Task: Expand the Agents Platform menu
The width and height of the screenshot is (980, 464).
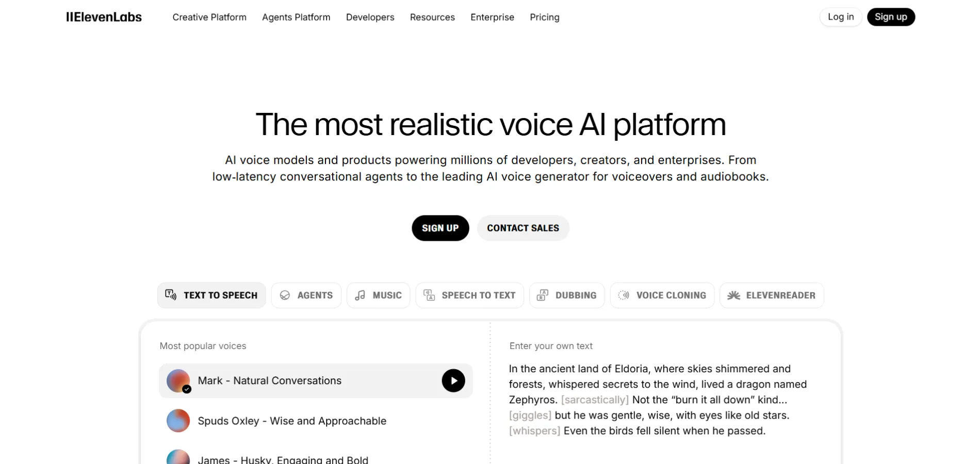Action: [x=296, y=17]
